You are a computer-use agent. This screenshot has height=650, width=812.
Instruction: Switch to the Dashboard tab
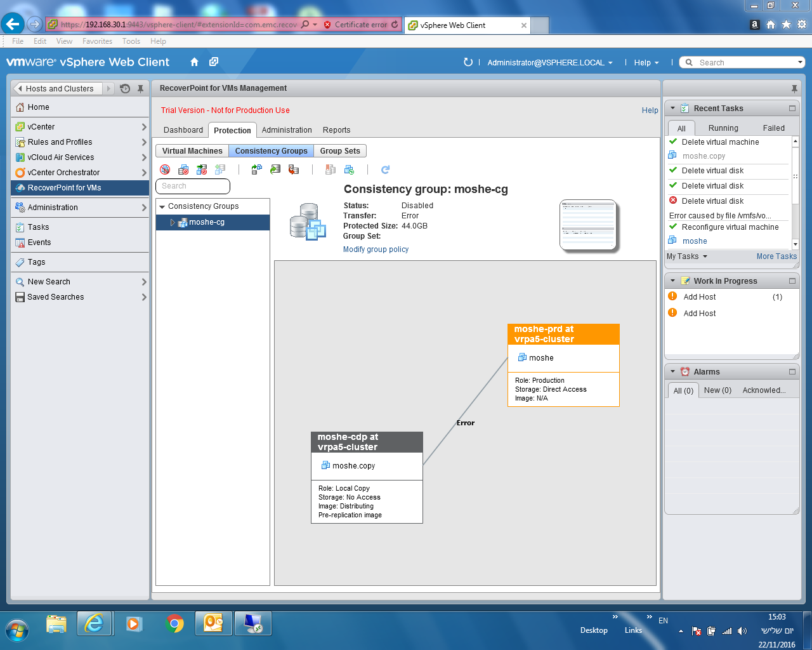(183, 130)
